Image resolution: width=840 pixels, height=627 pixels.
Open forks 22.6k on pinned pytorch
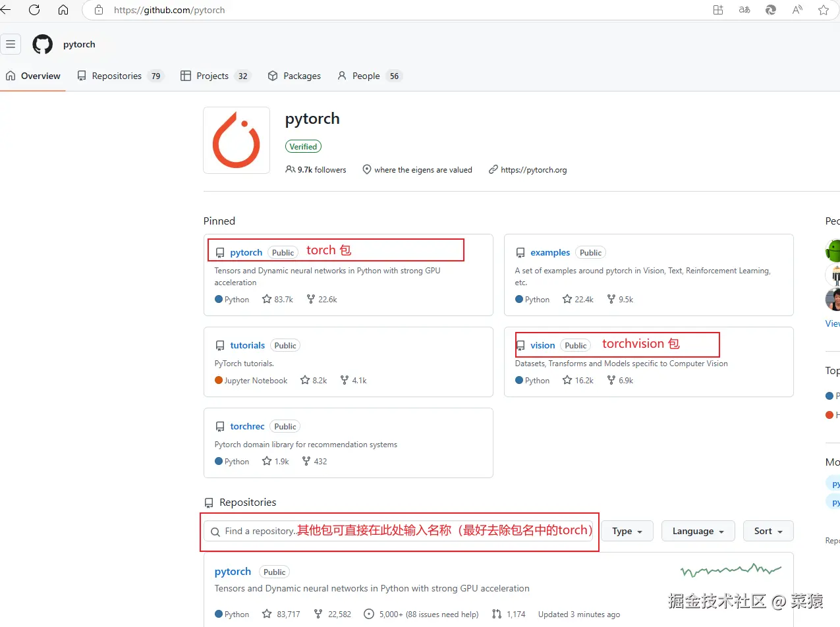coord(322,299)
